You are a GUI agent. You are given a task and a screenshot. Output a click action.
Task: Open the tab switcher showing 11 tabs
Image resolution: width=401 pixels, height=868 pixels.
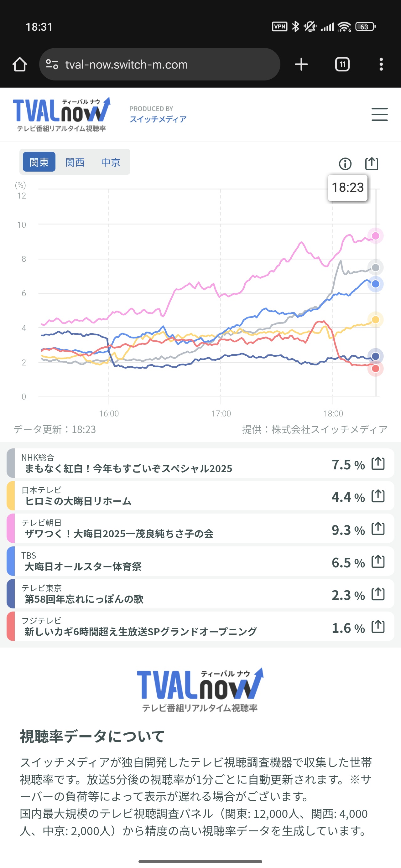point(342,65)
